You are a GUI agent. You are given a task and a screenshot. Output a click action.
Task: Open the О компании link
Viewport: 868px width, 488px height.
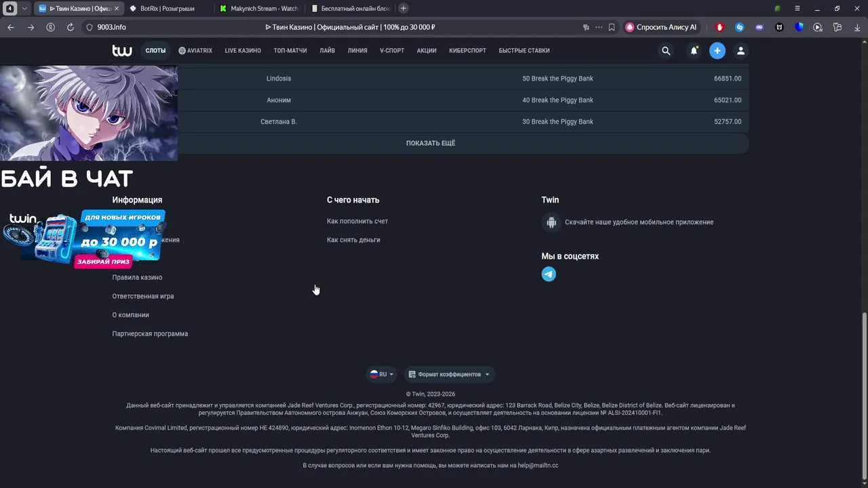131,315
